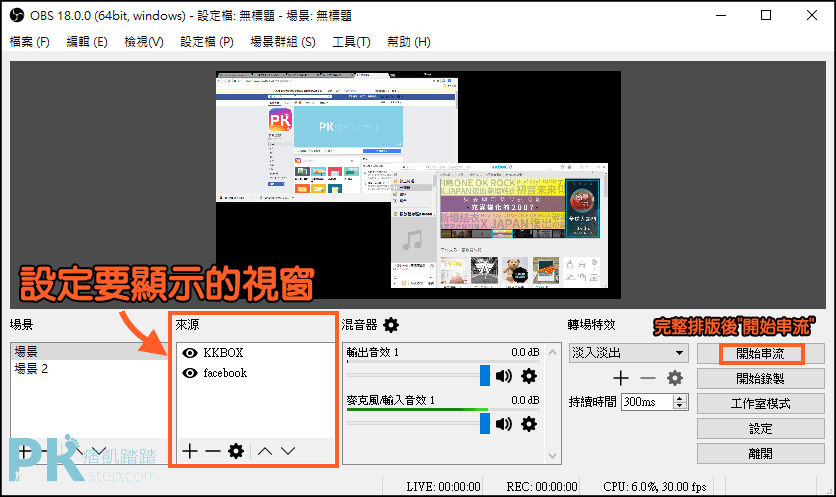Open the 淡入淡出 transition dropdown
Image resolution: width=836 pixels, height=497 pixels.
629,353
